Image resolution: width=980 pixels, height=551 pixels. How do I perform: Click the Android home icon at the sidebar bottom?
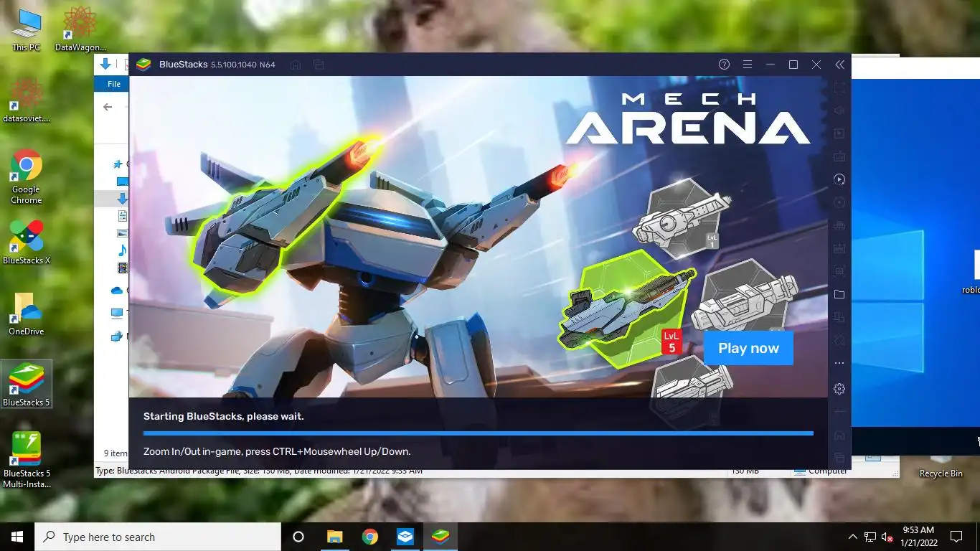(x=839, y=435)
